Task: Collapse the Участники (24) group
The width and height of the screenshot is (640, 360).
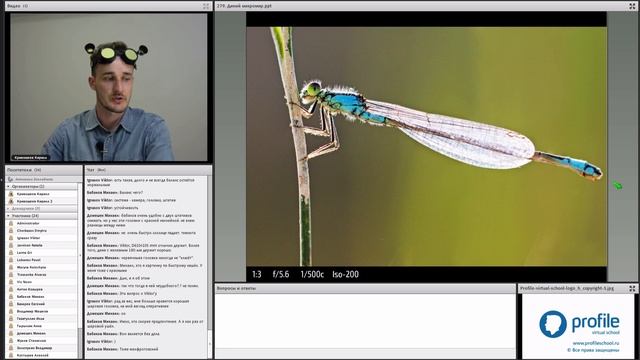Action: [8, 216]
